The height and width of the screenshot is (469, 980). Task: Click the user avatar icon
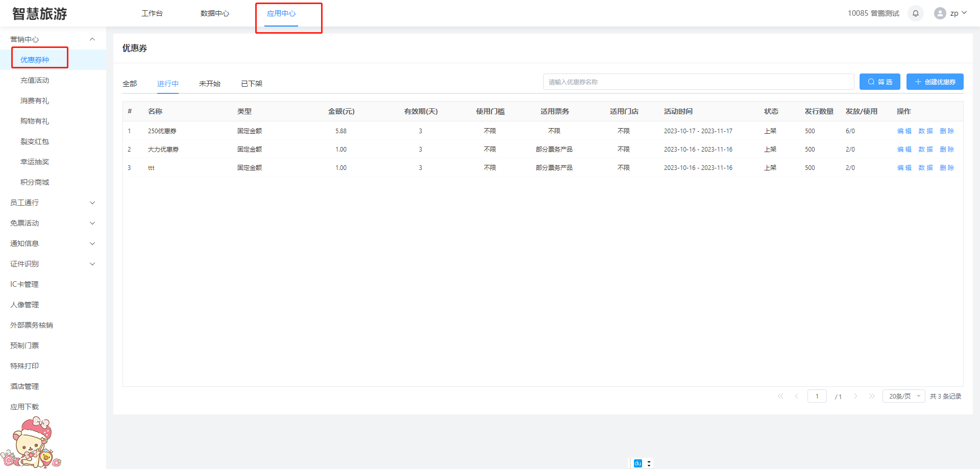[940, 13]
